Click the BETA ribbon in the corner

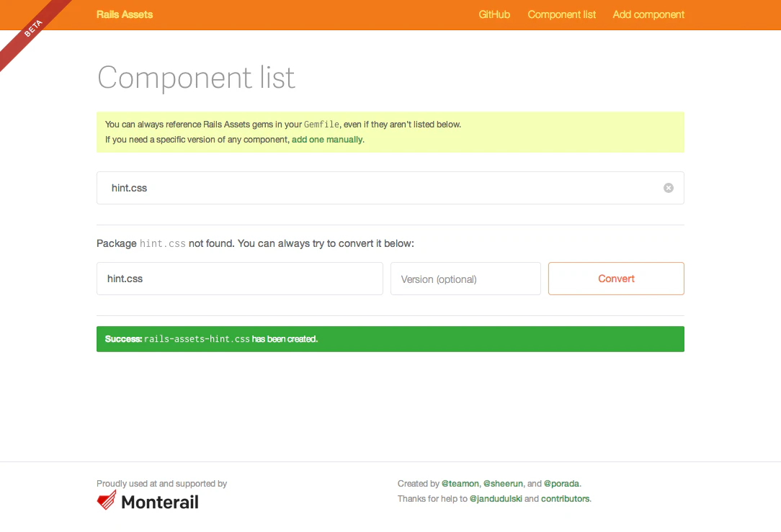pyautogui.click(x=33, y=29)
